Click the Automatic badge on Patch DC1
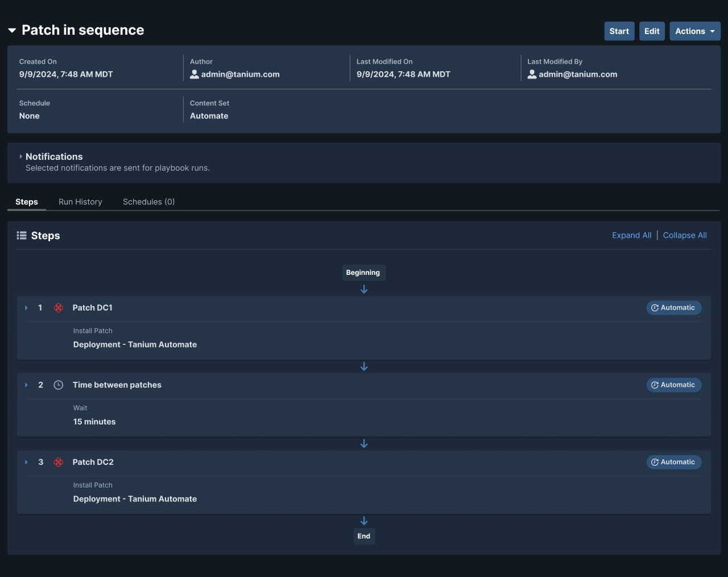 (x=674, y=308)
